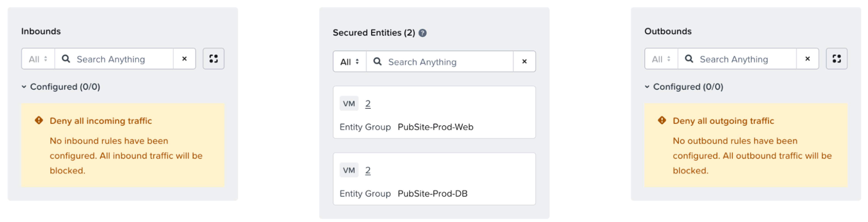Viewport: 868px width, 222px height.
Task: Click the Inbounds expand view icon
Action: tap(213, 59)
